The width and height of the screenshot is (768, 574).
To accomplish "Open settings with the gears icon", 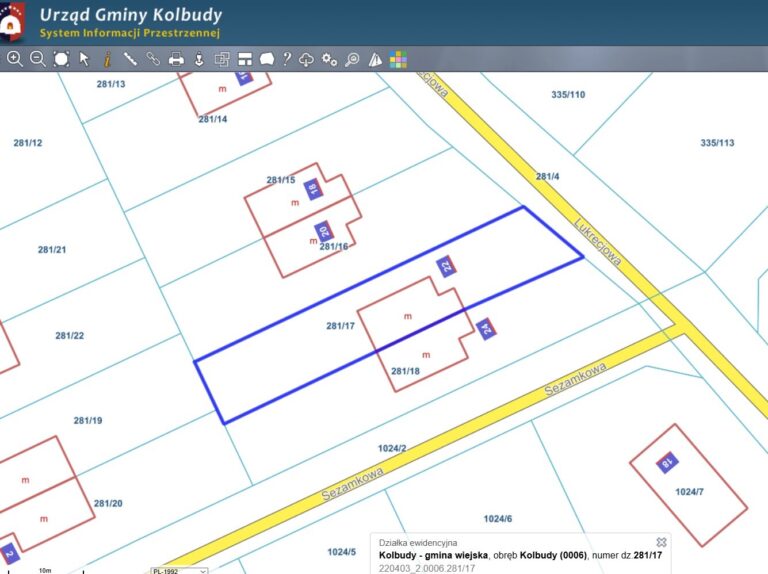I will coord(329,59).
